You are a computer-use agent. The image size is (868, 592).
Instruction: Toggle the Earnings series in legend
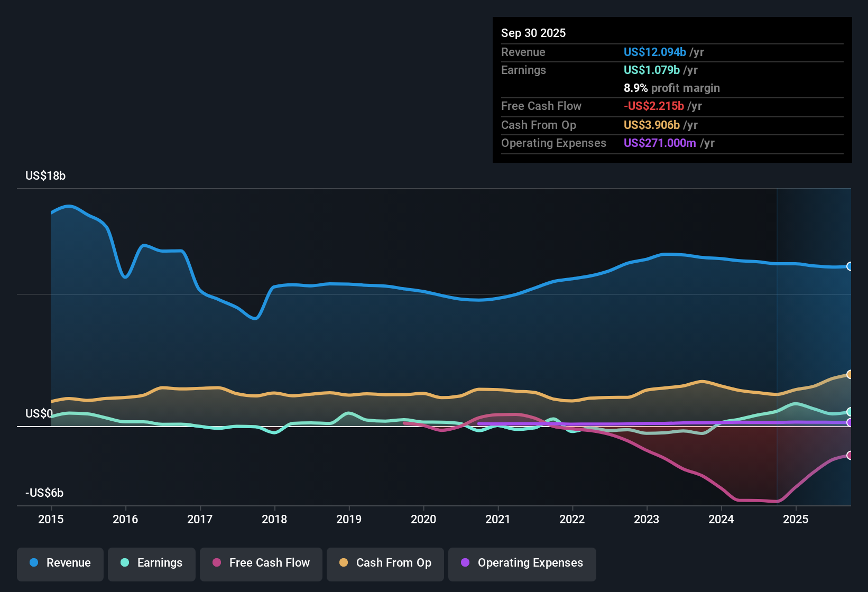152,563
